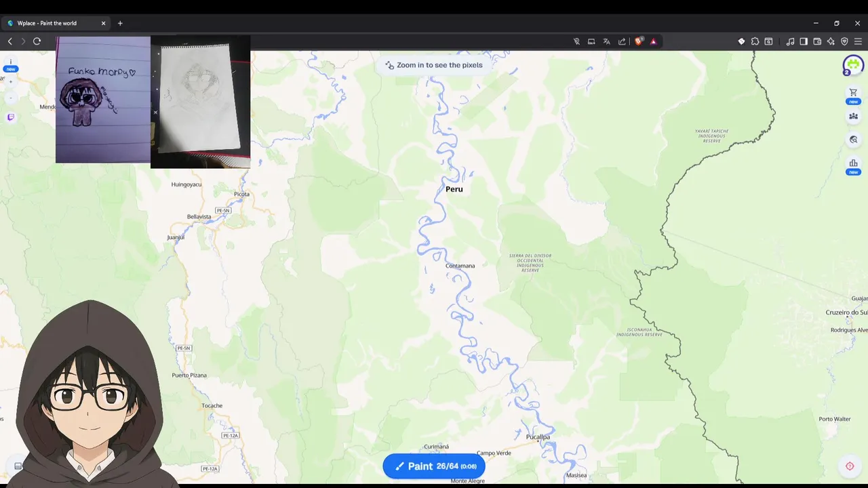Open a new browser tab
868x488 pixels.
(120, 23)
